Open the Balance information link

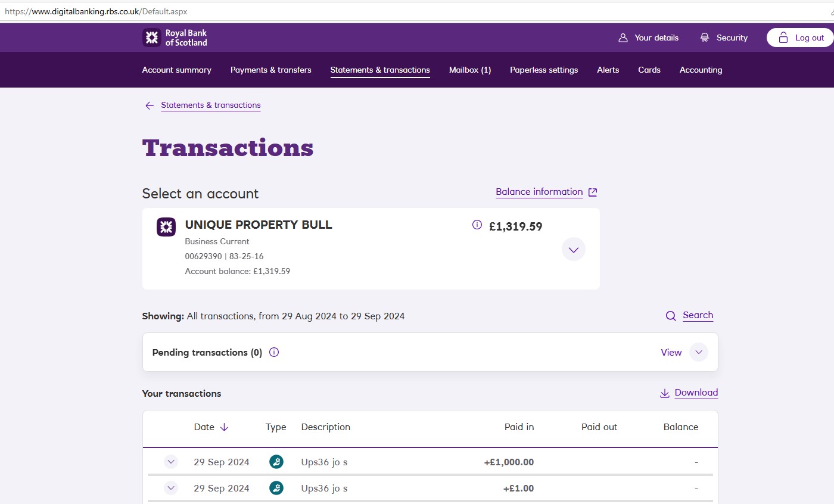pos(539,192)
